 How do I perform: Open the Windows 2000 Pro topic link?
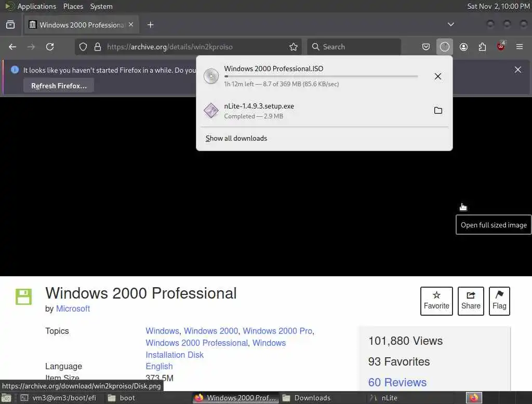[277, 331]
